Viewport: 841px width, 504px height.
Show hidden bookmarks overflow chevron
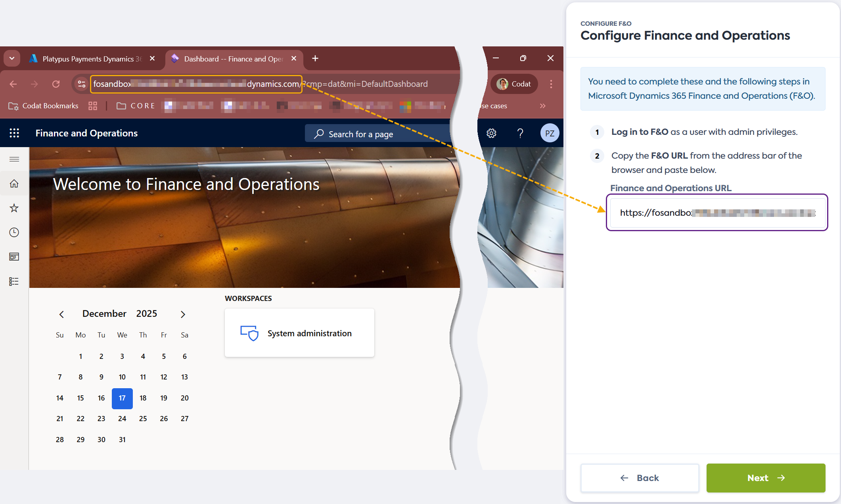[542, 106]
